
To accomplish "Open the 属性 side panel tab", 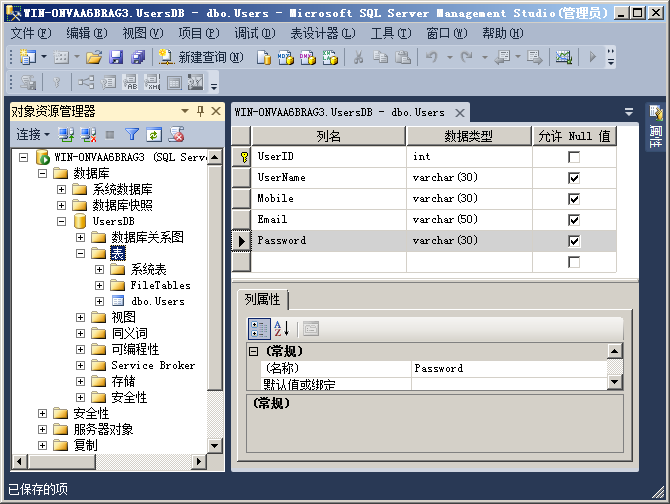I will click(655, 127).
